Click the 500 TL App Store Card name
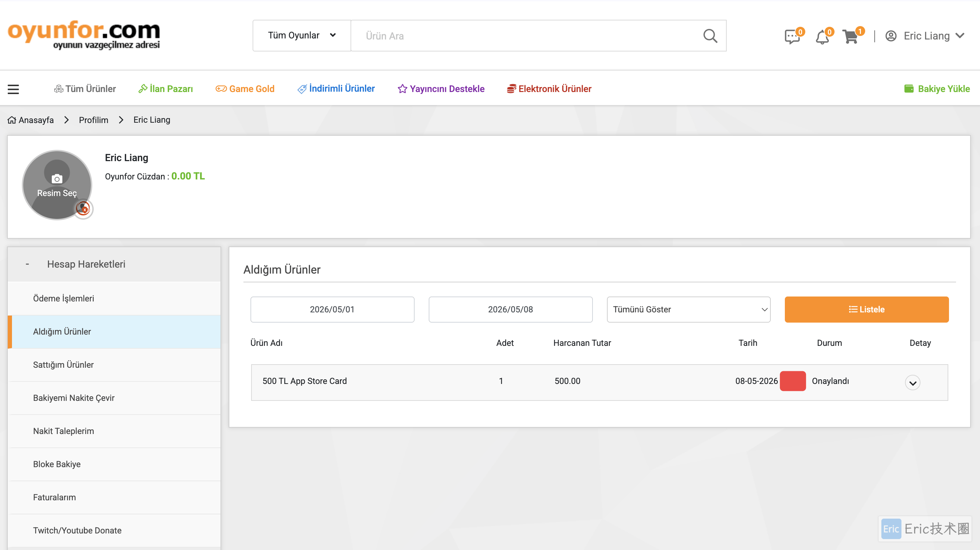The image size is (980, 550). (304, 381)
